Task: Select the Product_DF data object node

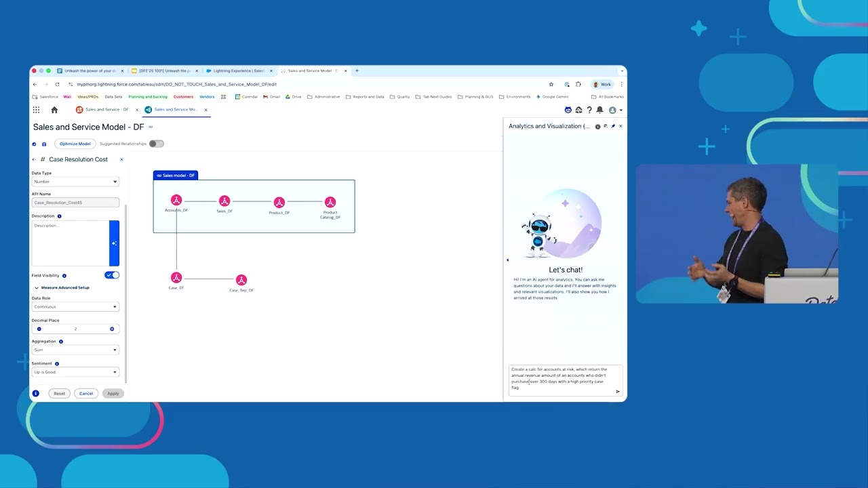Action: [279, 202]
